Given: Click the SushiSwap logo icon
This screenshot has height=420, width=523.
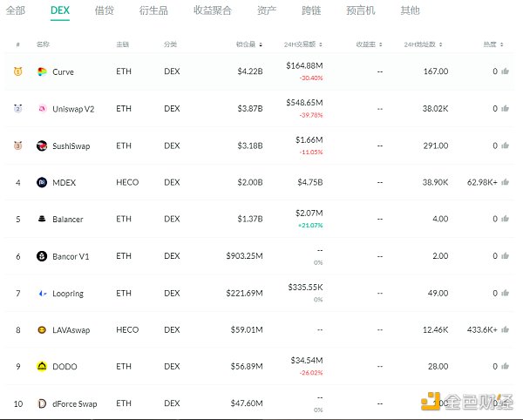Looking at the screenshot, I should (42, 146).
